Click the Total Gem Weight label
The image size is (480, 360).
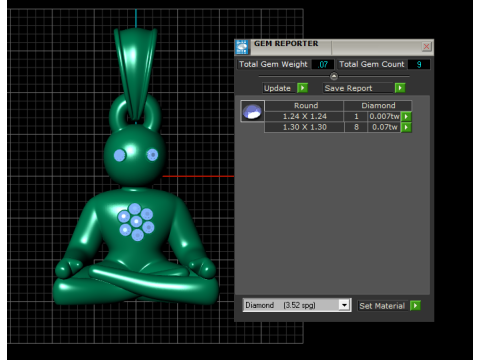[273, 64]
